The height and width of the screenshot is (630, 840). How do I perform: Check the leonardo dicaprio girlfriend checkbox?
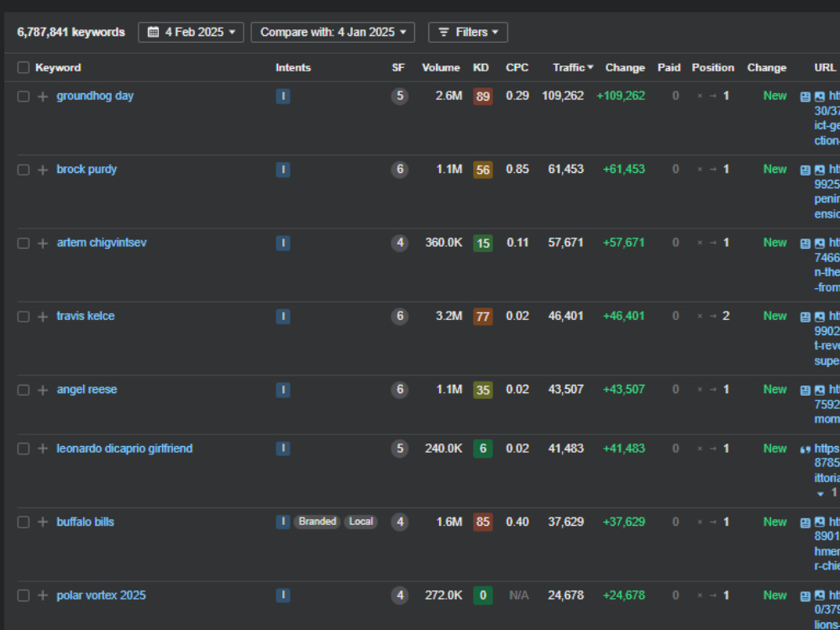[23, 449]
